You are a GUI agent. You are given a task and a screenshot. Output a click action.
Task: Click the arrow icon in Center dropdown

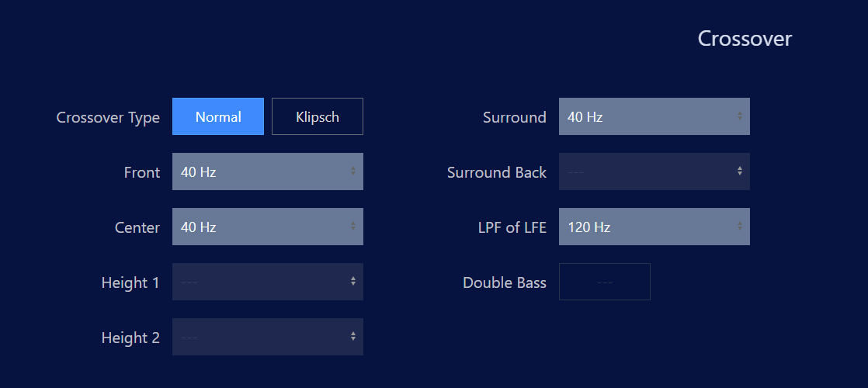(353, 227)
